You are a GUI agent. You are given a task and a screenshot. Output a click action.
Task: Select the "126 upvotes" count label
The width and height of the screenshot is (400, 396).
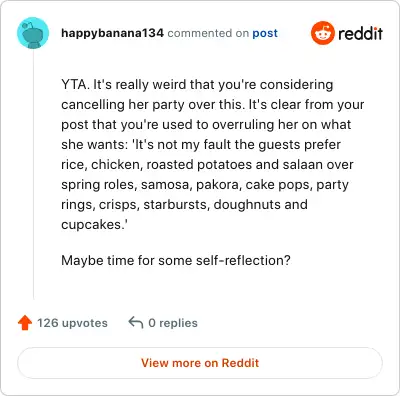click(x=72, y=323)
